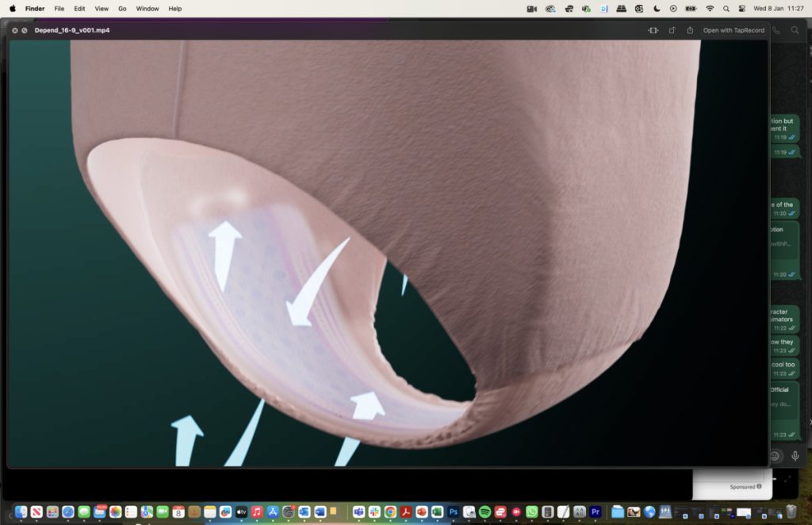Click the date and time clock

[778, 9]
